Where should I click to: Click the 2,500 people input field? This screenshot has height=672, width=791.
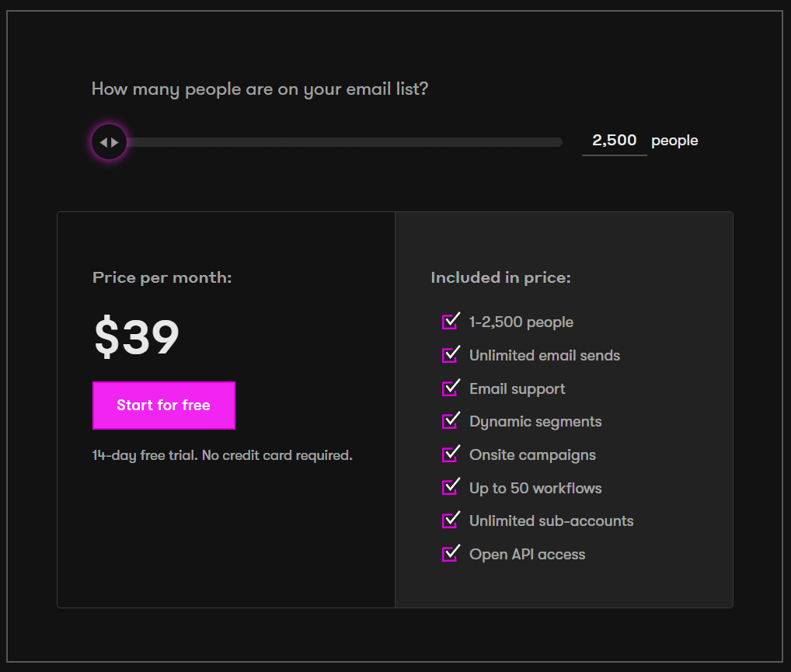pos(614,141)
